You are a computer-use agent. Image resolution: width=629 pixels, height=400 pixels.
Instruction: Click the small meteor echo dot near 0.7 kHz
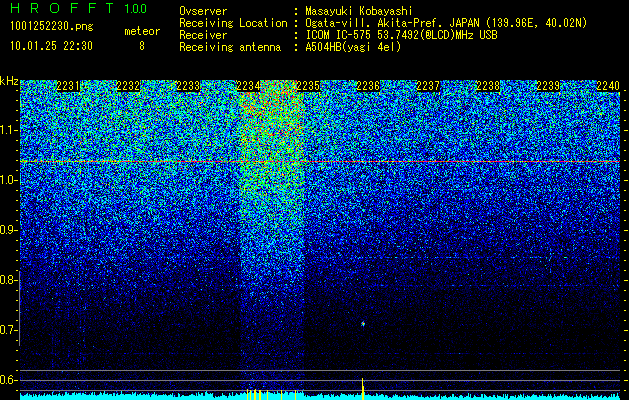click(x=363, y=323)
